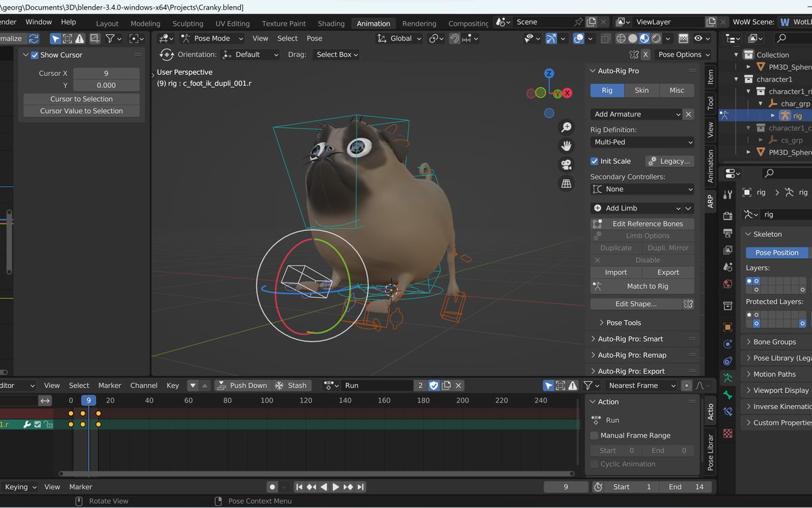This screenshot has width=812, height=508.
Task: Click the Push Down button
Action: click(242, 385)
